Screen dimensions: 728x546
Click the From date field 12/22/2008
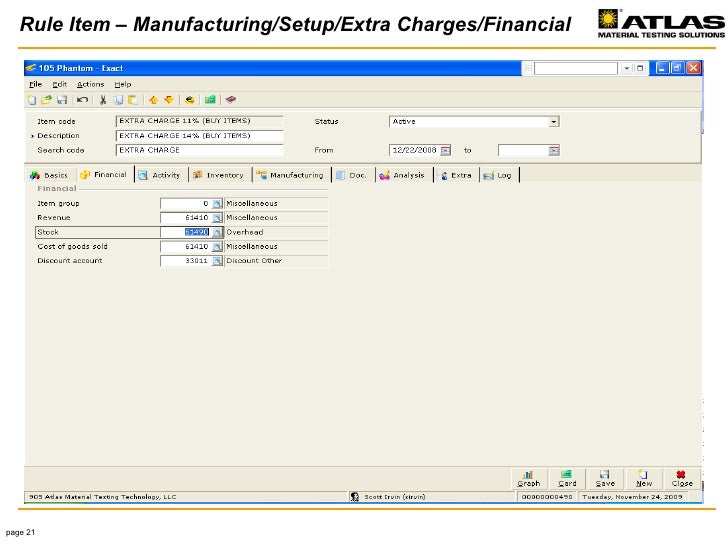point(415,150)
